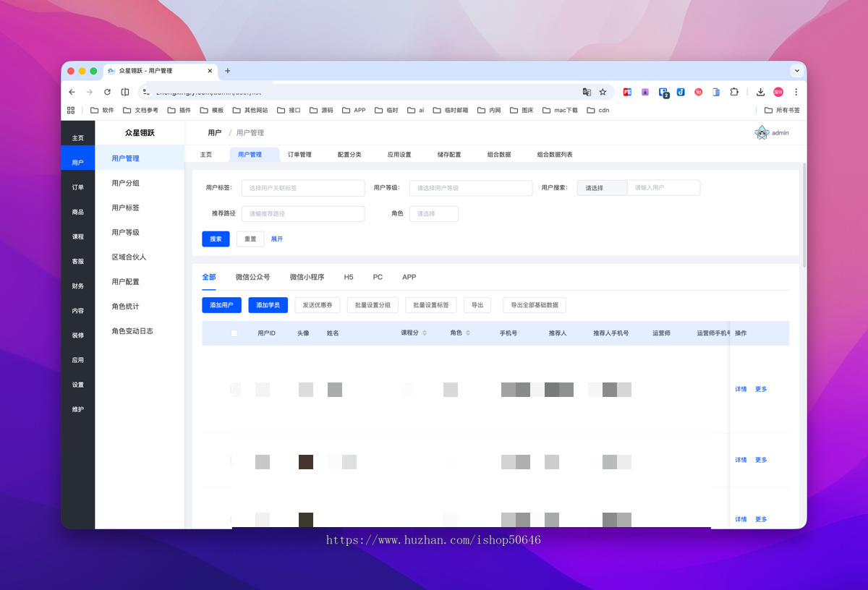Switch to the 微信公众号 tab
The width and height of the screenshot is (868, 590).
click(x=252, y=277)
